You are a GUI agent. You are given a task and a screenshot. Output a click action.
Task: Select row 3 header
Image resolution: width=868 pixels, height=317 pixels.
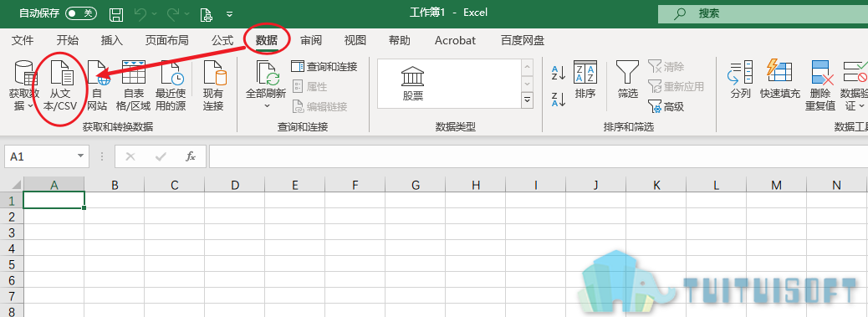(x=12, y=232)
